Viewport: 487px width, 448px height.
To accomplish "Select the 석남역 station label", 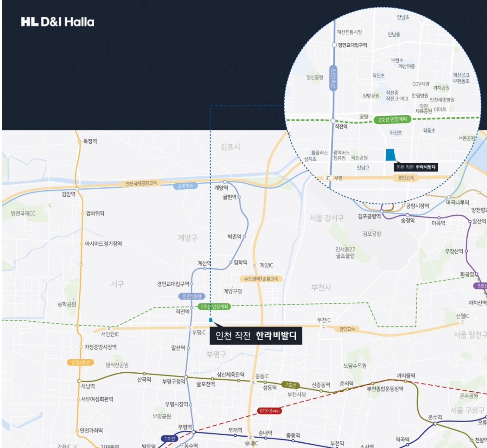I will coord(88,386).
